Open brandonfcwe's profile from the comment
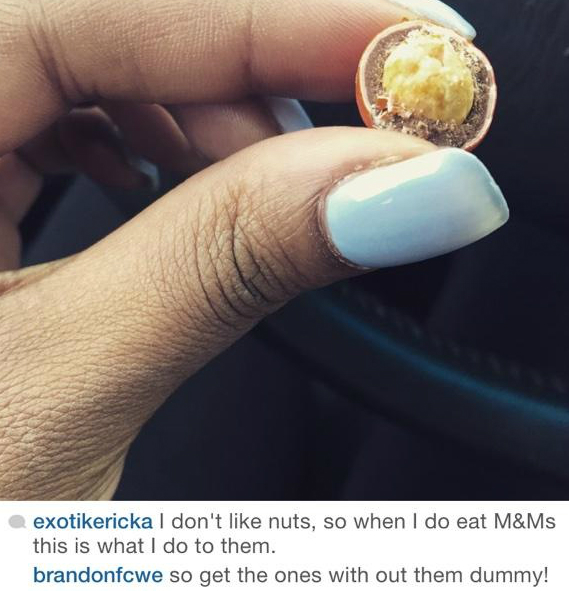 [x=98, y=575]
